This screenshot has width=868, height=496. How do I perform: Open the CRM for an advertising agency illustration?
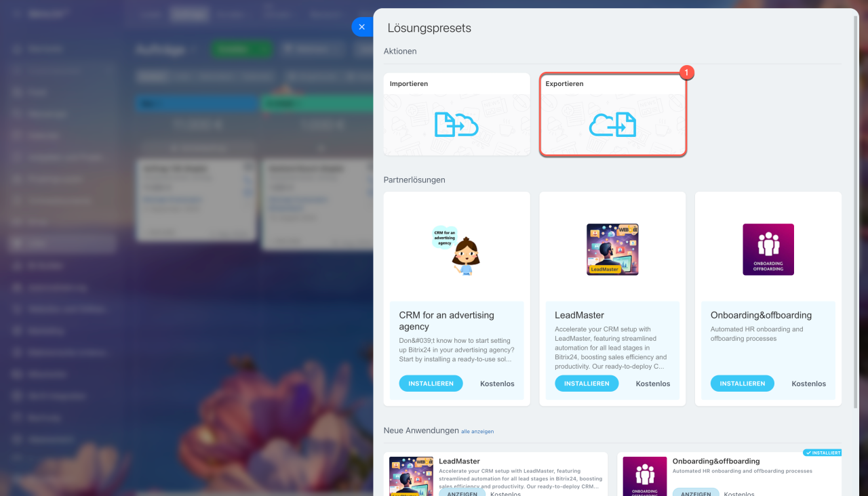pyautogui.click(x=456, y=250)
